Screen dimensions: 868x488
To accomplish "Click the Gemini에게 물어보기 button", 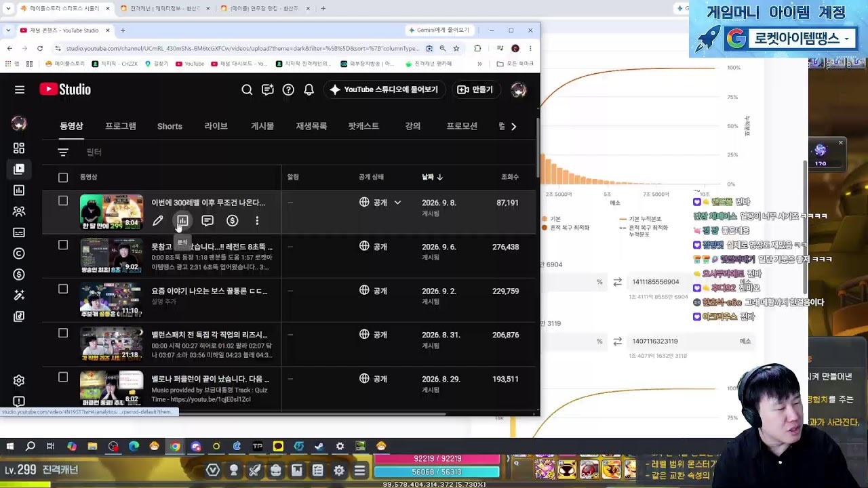I will coord(439,30).
